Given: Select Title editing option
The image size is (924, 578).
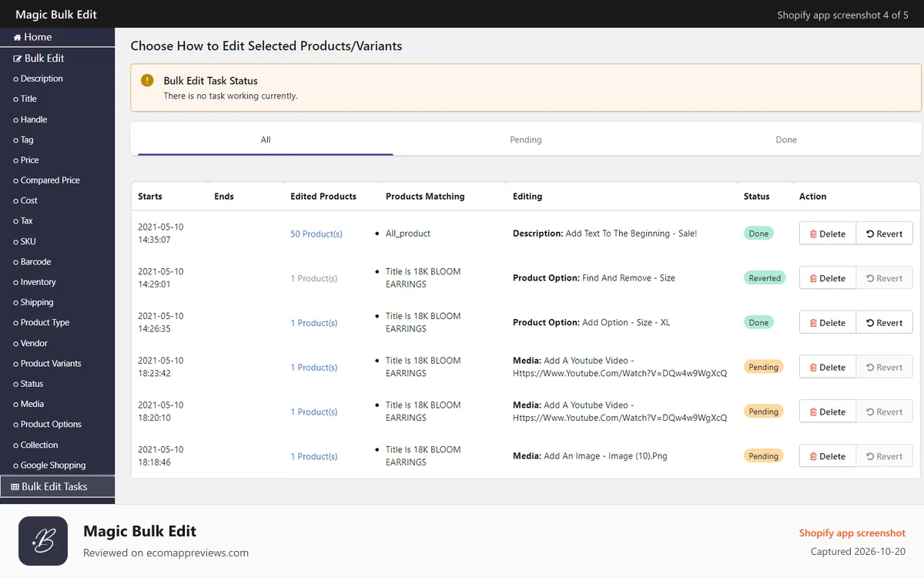Looking at the screenshot, I should [25, 99].
